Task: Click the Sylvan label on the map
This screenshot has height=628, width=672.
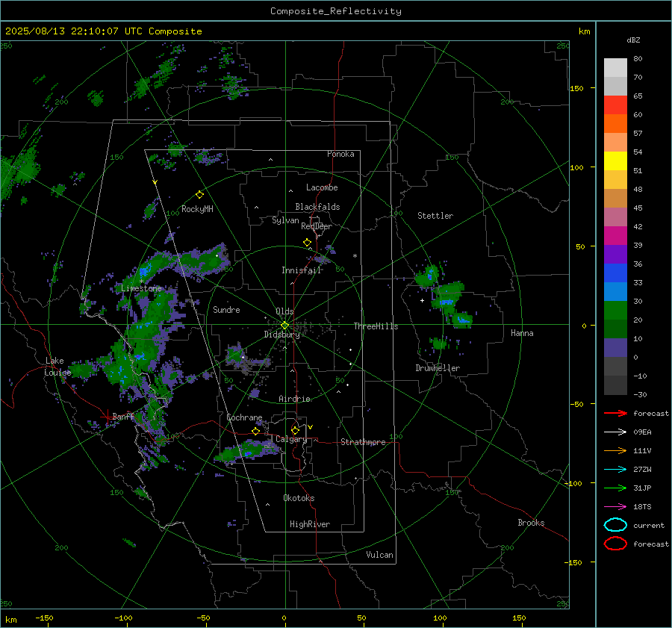Action: tap(285, 220)
